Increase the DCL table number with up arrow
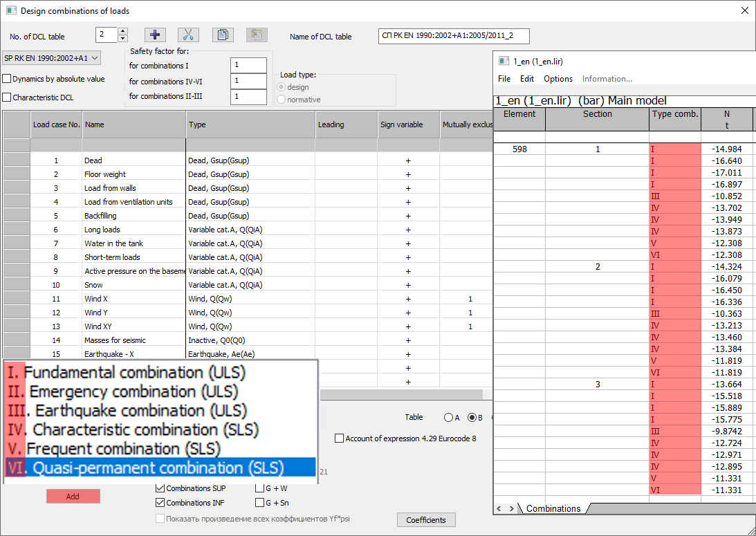This screenshot has height=536, width=756. (122, 32)
